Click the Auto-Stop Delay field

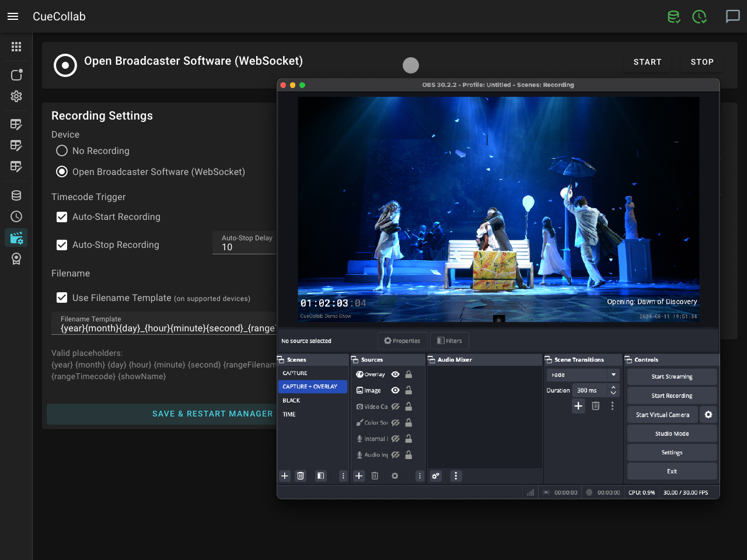tap(245, 243)
